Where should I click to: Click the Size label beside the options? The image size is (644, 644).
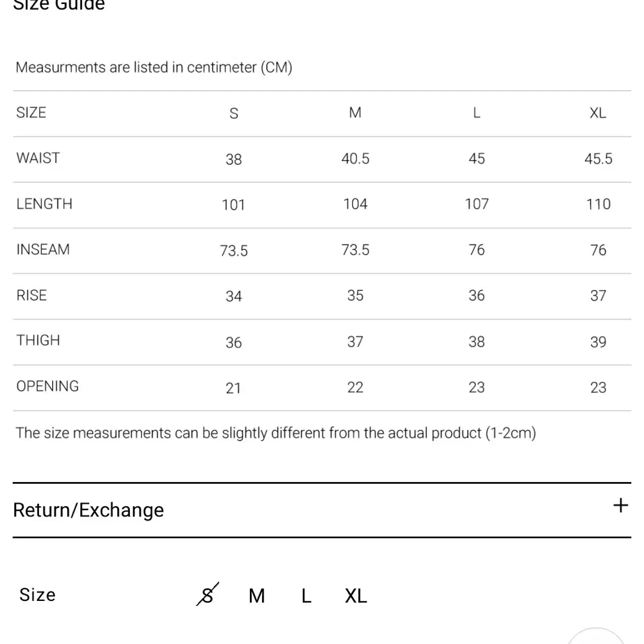(37, 595)
